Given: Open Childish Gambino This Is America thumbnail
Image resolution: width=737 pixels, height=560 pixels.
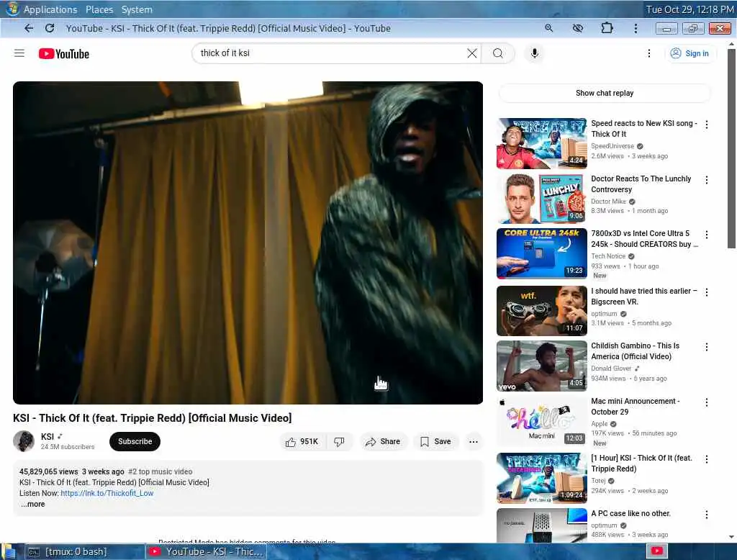Looking at the screenshot, I should click(x=541, y=366).
